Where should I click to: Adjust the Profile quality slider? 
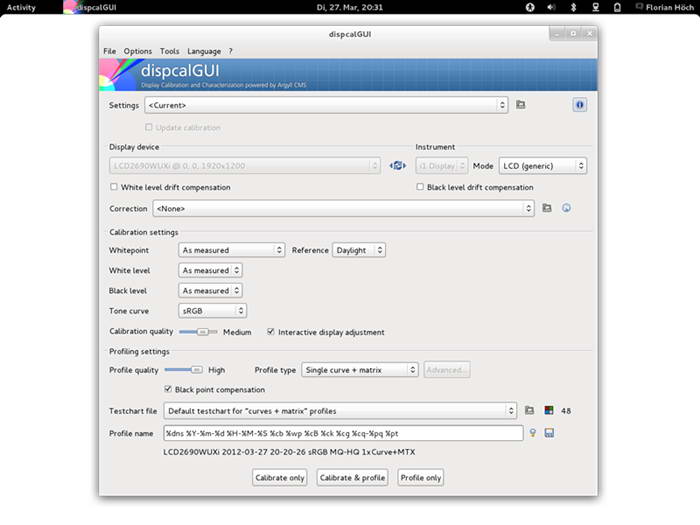(183, 370)
